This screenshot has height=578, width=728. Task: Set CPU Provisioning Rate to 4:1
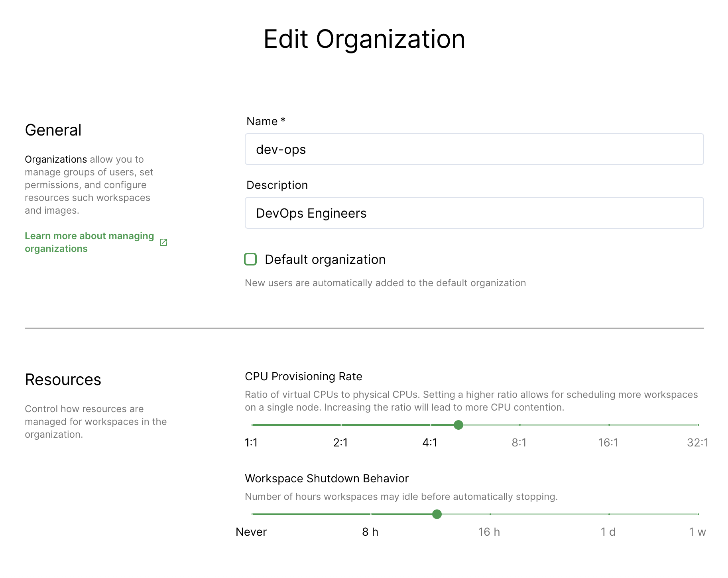431,425
